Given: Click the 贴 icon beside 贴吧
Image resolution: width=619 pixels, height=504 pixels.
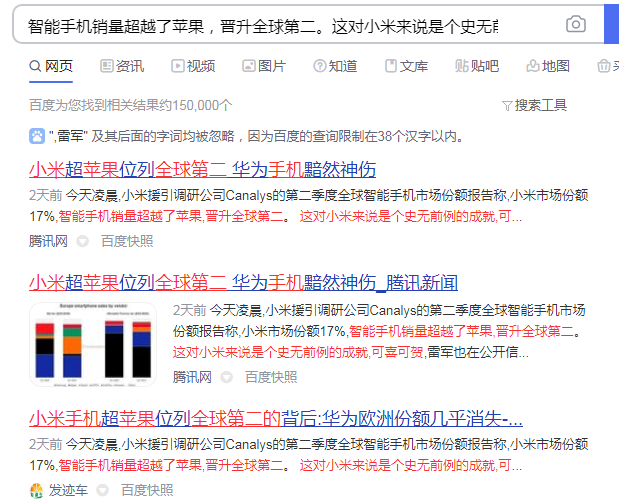Looking at the screenshot, I should coord(461,66).
